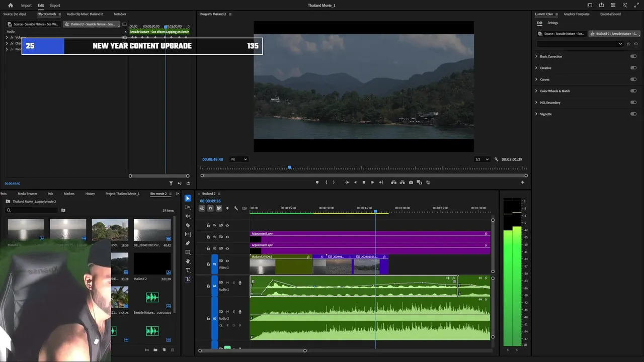Viewport: 644px width, 362px height.
Task: Open timeline display settings wrench
Action: (x=236, y=208)
